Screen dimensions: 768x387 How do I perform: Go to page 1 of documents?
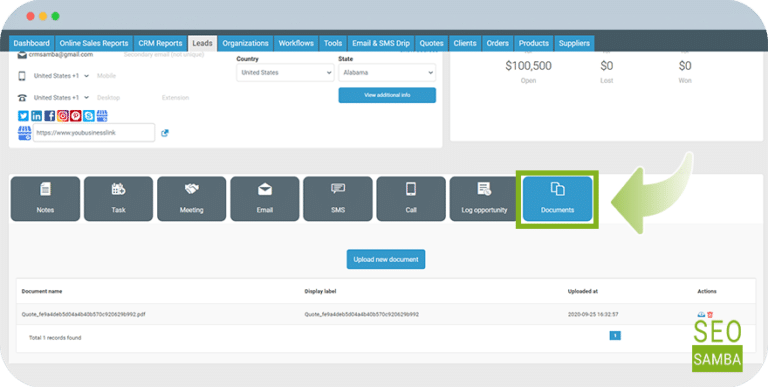(x=615, y=336)
